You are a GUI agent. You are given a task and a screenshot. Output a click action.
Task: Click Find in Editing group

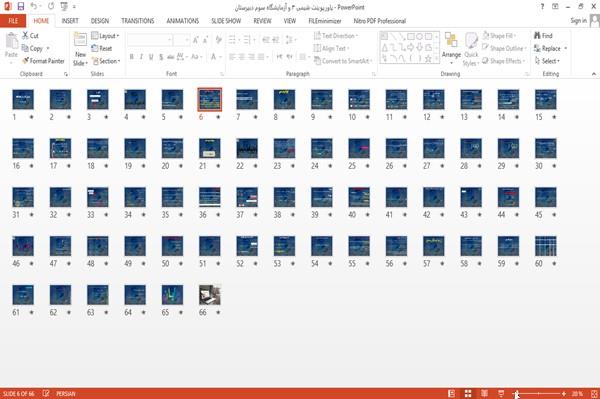coord(543,36)
